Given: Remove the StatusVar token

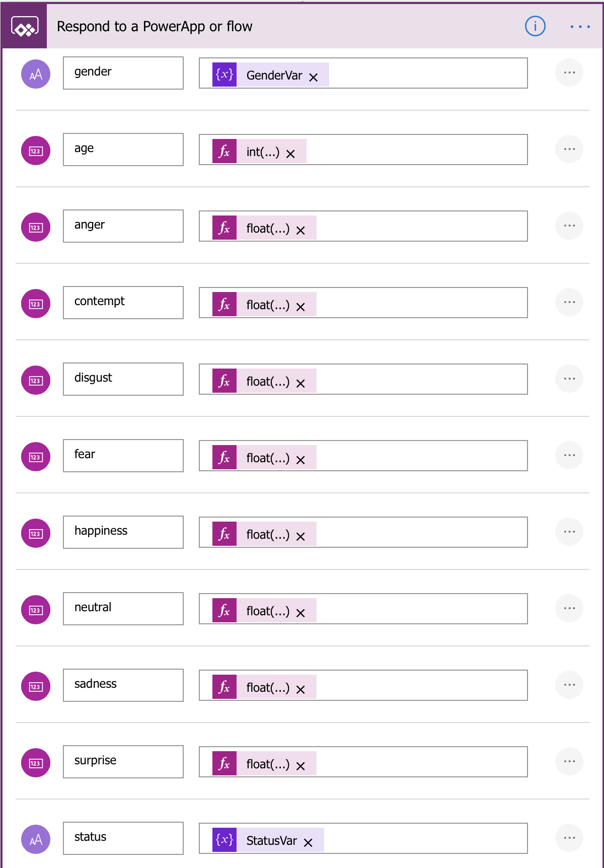Looking at the screenshot, I should coord(309,842).
